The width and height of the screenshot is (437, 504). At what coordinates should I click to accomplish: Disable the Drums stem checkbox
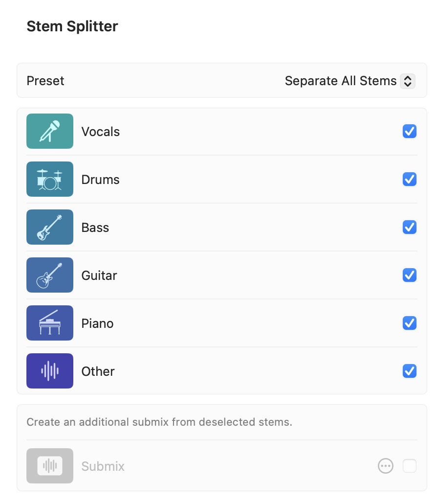(410, 179)
